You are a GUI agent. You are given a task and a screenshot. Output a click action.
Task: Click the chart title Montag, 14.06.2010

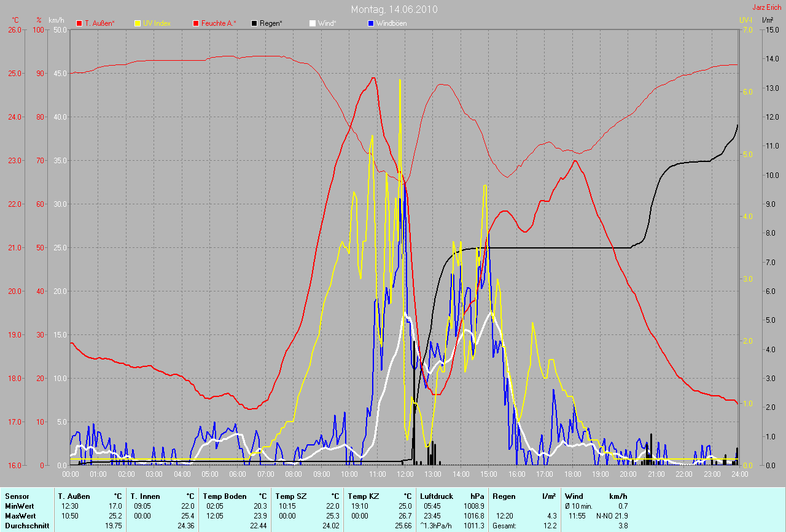(x=394, y=10)
